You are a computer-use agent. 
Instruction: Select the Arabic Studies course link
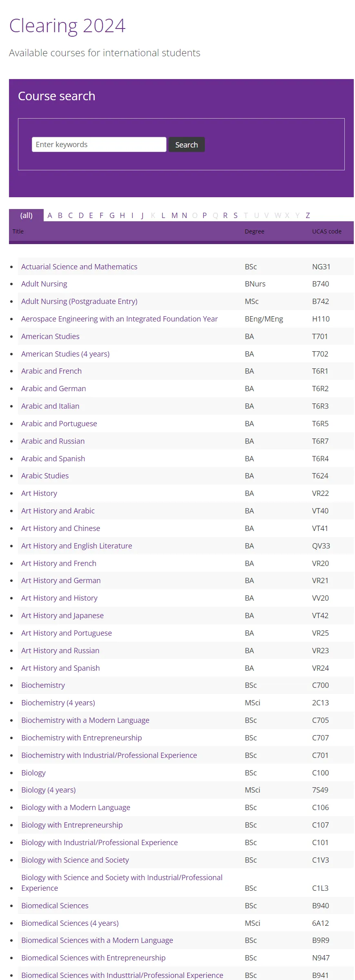[45, 476]
